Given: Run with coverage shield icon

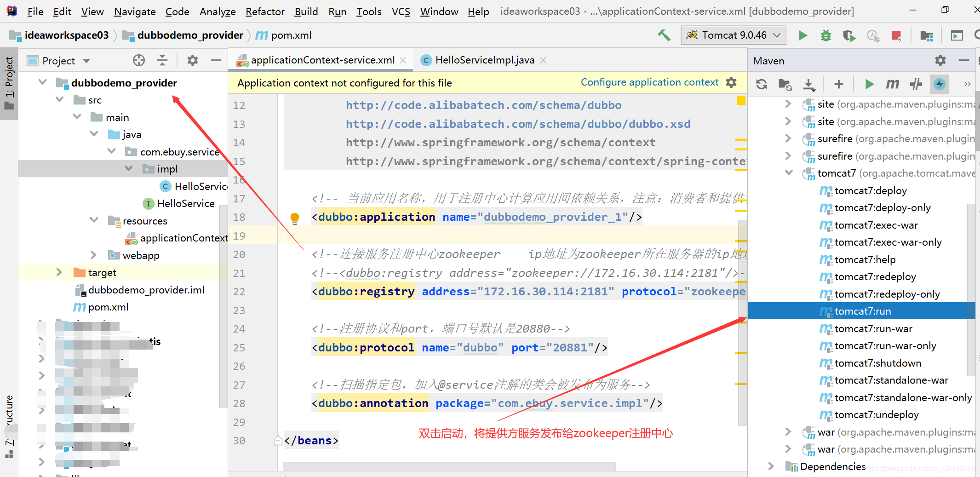Looking at the screenshot, I should pyautogui.click(x=849, y=35).
